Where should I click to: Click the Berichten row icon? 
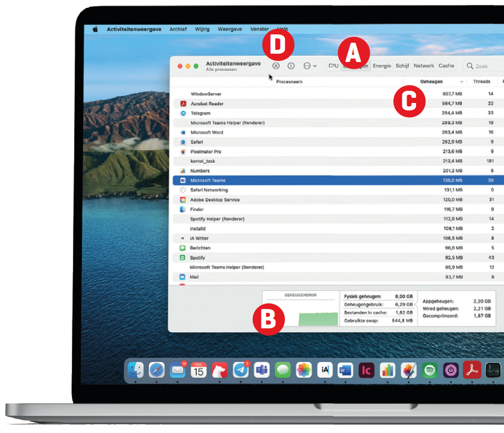[182, 248]
